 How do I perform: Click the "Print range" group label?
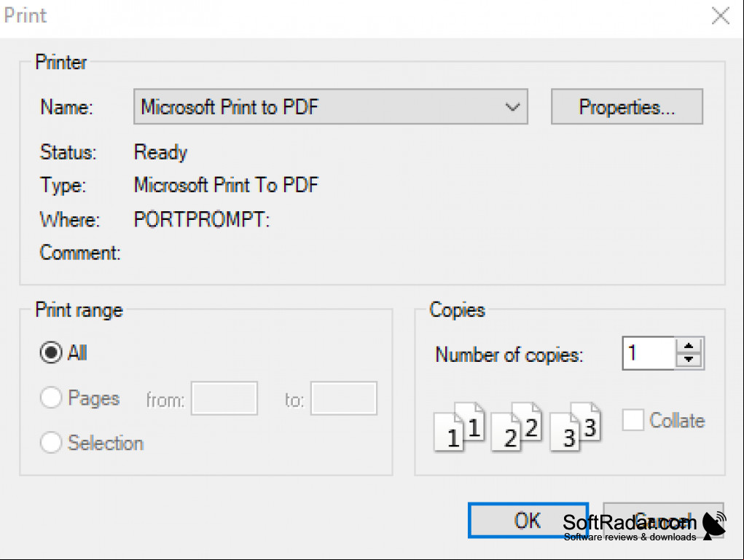(79, 310)
